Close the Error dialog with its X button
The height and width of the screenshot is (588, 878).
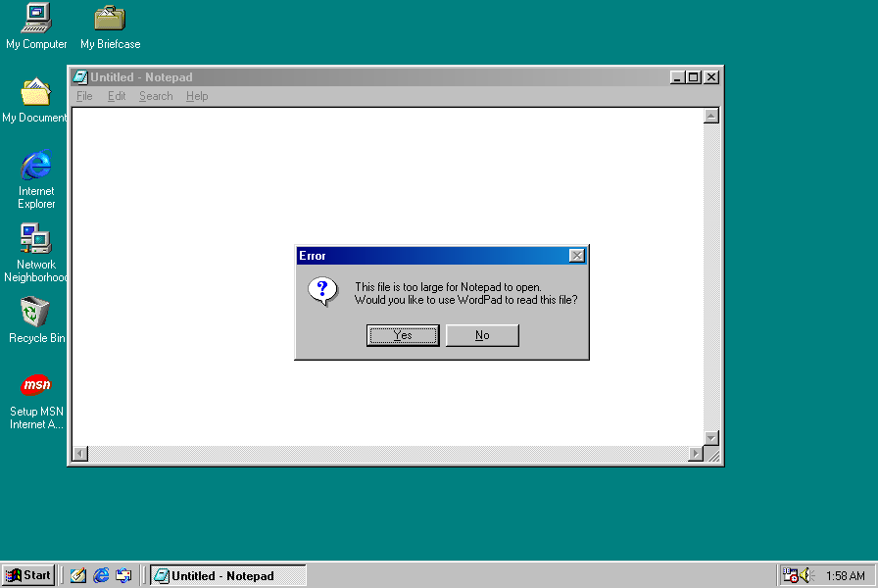pos(577,256)
